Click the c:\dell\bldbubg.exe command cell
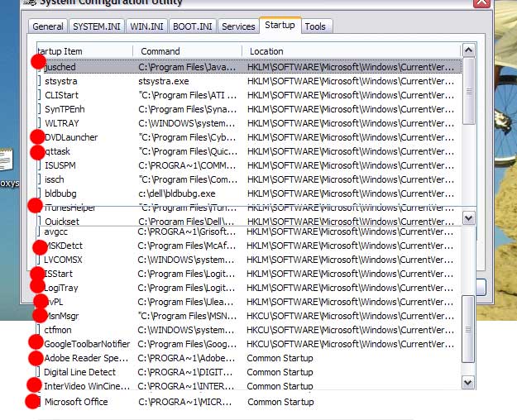Viewport: 517px width, 420px height. point(177,193)
